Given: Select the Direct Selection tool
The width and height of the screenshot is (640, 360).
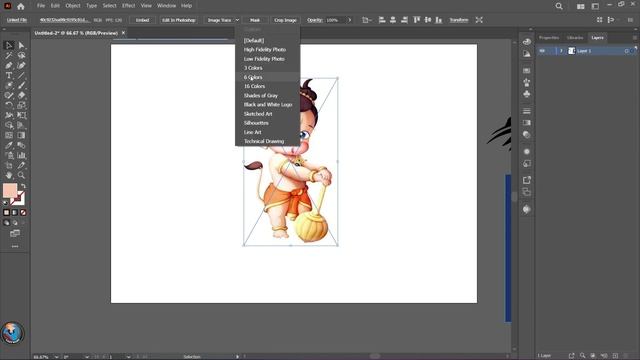Looking at the screenshot, I should tap(21, 45).
